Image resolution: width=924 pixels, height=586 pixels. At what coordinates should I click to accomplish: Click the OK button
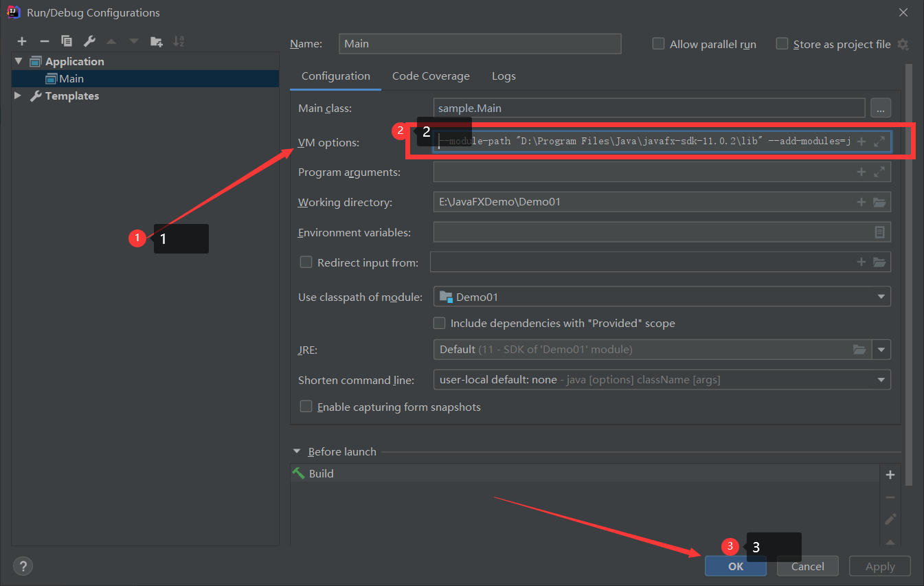click(x=736, y=566)
